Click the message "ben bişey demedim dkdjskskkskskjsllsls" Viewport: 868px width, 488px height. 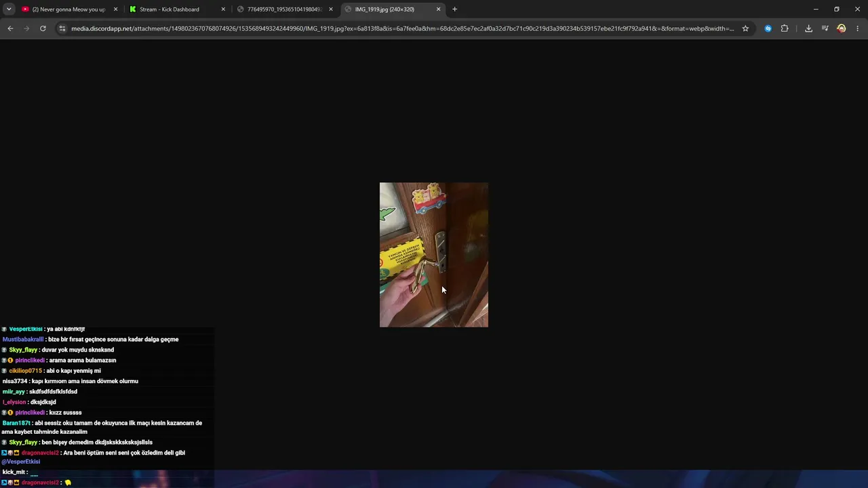[97, 443]
